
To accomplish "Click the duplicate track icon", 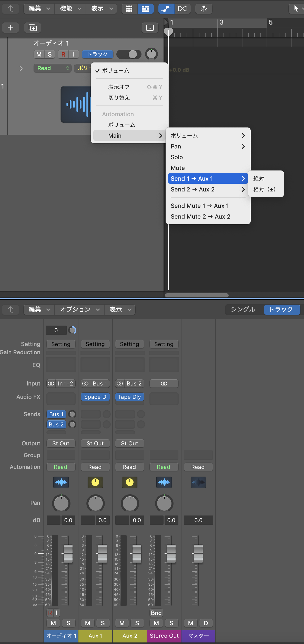I will point(33,28).
